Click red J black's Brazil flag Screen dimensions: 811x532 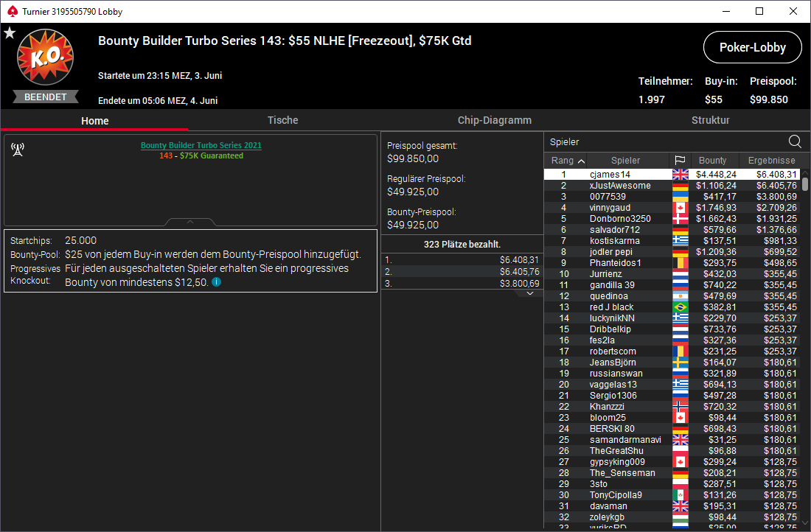pos(681,307)
